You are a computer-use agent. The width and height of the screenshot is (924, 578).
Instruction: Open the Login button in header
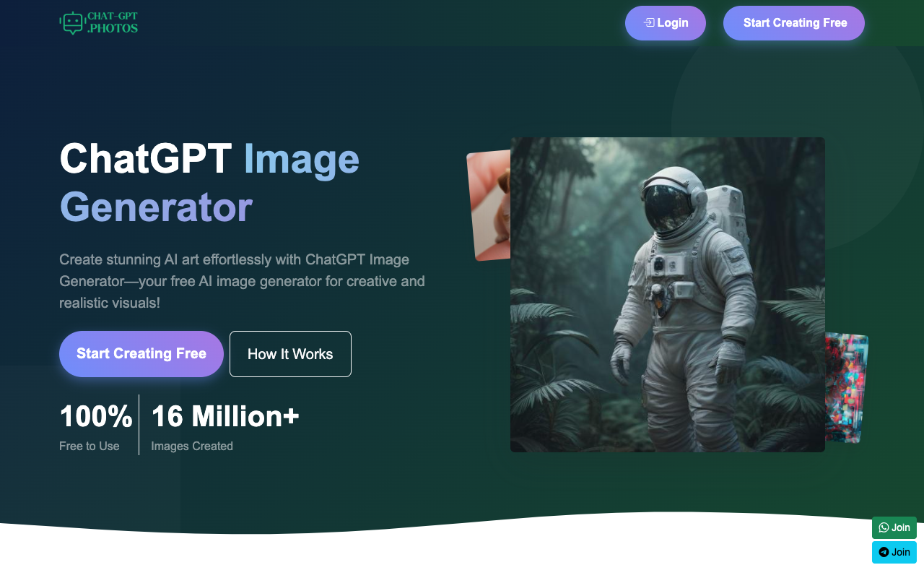(666, 23)
